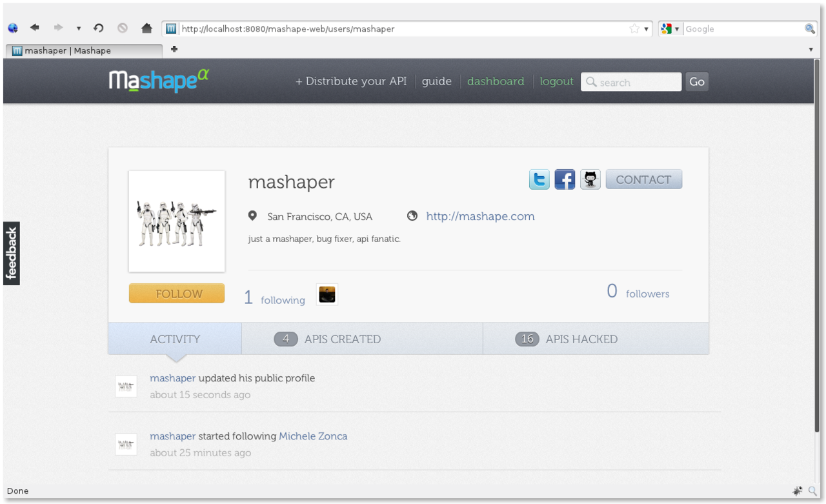Screen dimensions: 826x504
Task: Click the site favicon in the address bar
Action: [171, 28]
